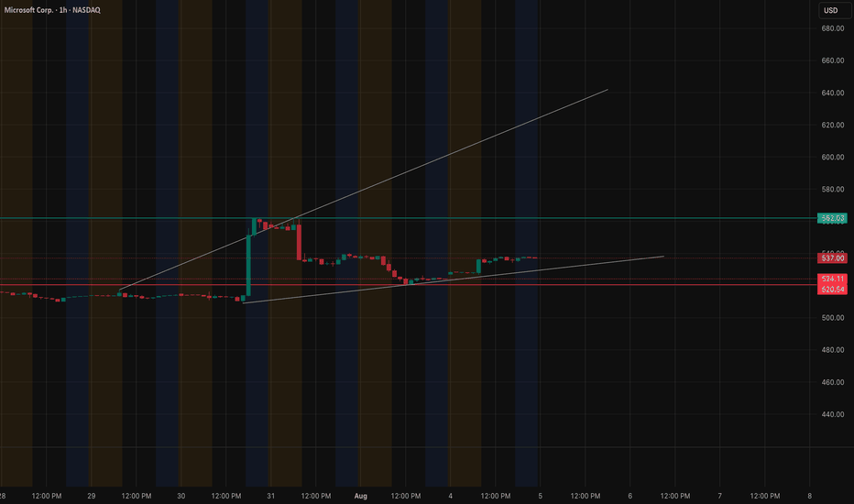Click the 29 date label on time axis

(x=91, y=496)
